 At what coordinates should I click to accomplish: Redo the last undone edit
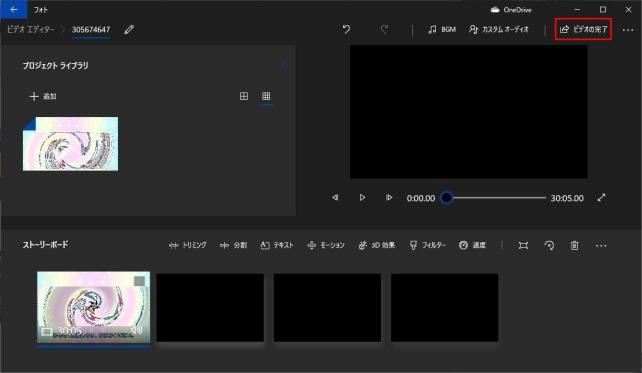coord(384,29)
